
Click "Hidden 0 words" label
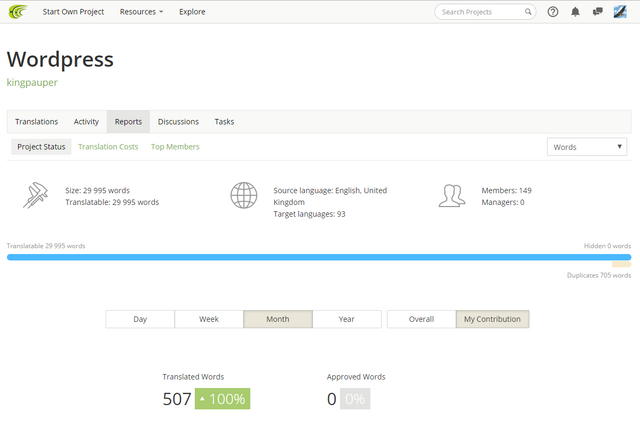pyautogui.click(x=607, y=246)
